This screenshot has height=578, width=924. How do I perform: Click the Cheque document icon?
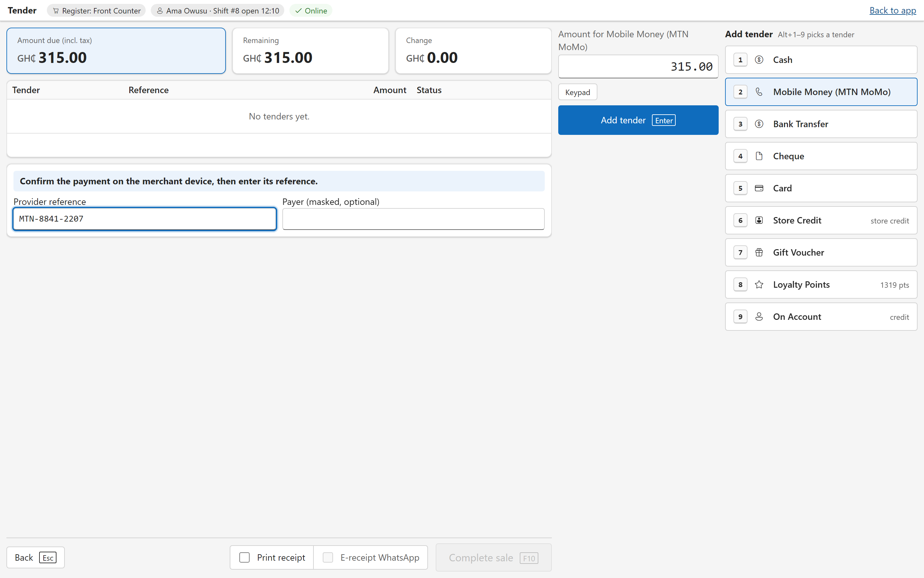point(759,156)
